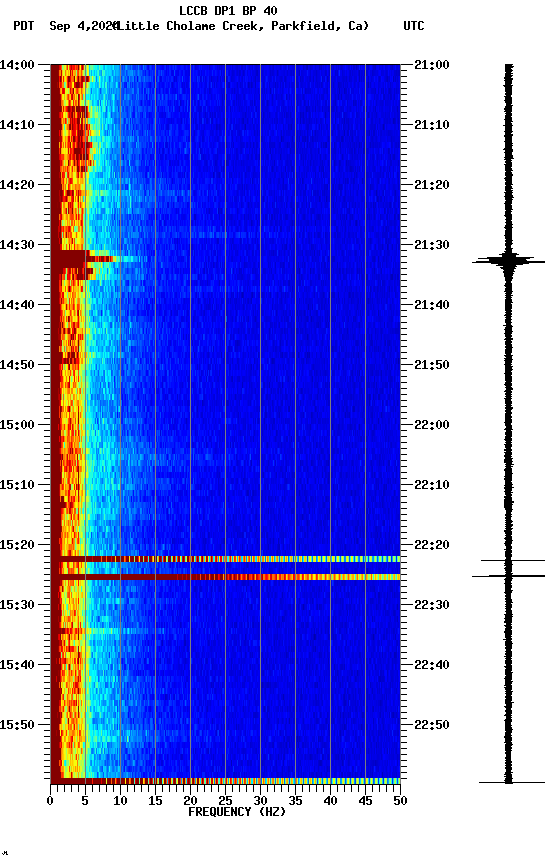Click the 15:20 PDT time label
This screenshot has height=864, width=552.
point(17,545)
